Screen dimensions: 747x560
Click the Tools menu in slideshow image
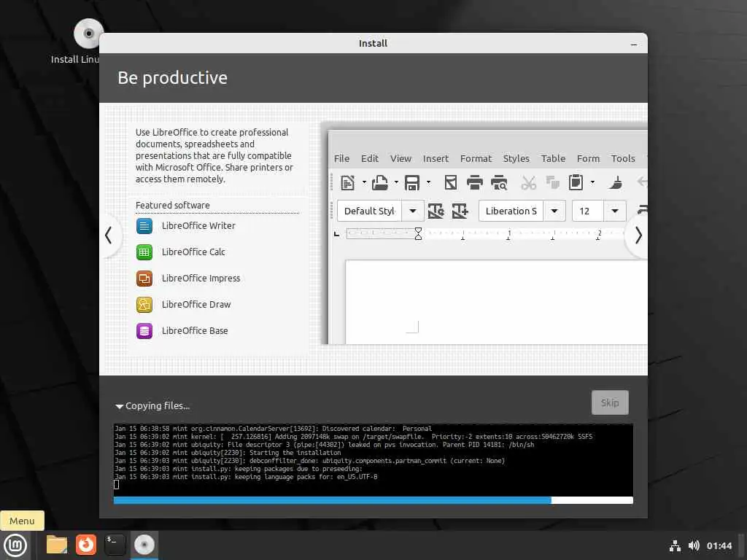[x=623, y=158]
